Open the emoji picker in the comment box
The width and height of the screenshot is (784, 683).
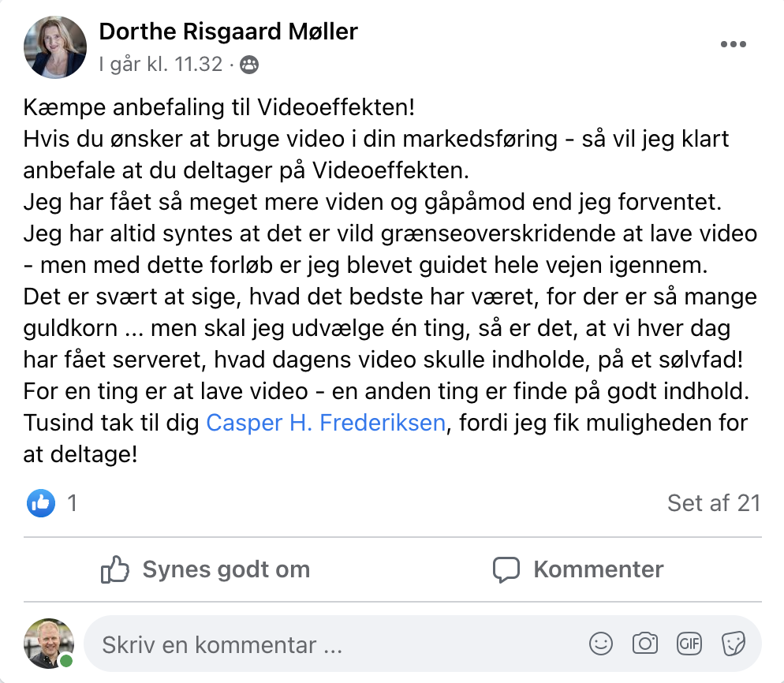(601, 644)
